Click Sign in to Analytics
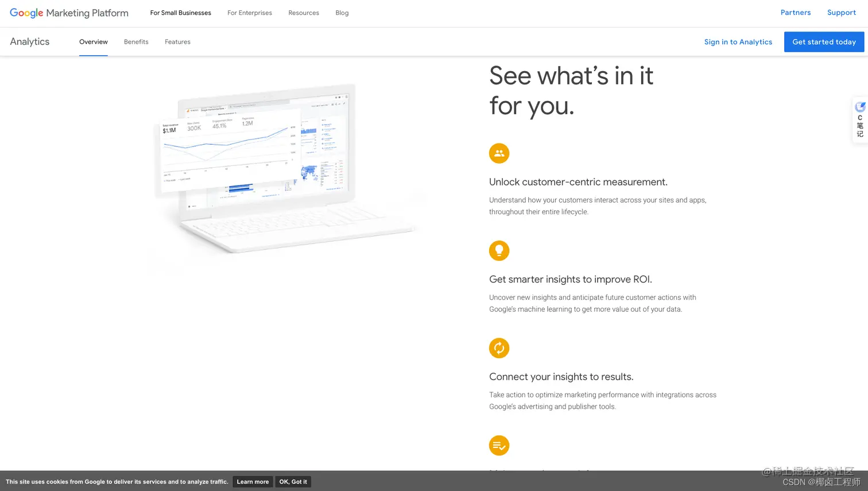 point(738,42)
